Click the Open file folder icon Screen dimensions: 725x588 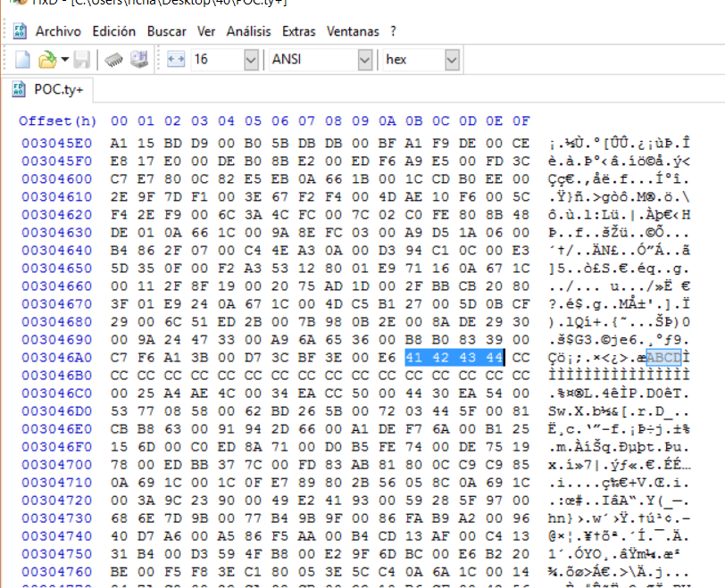point(46,60)
